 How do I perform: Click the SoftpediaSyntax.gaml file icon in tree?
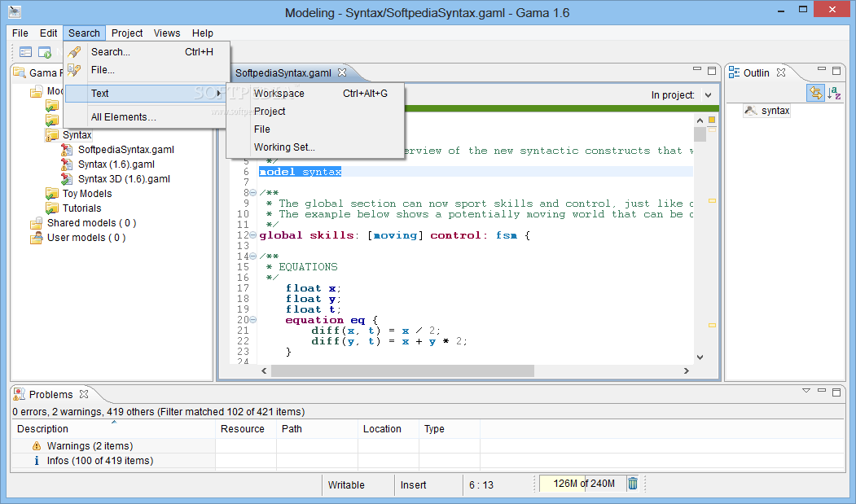[66, 150]
